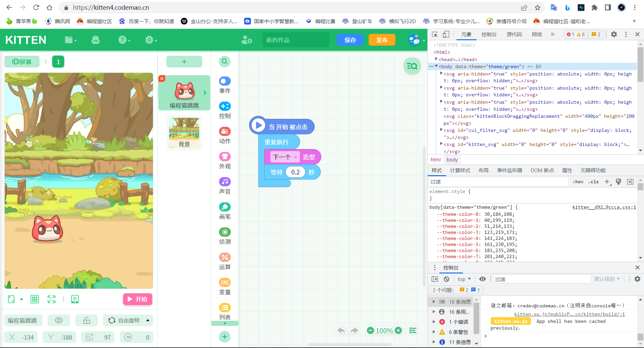Open the Events (事件) block category

click(225, 85)
